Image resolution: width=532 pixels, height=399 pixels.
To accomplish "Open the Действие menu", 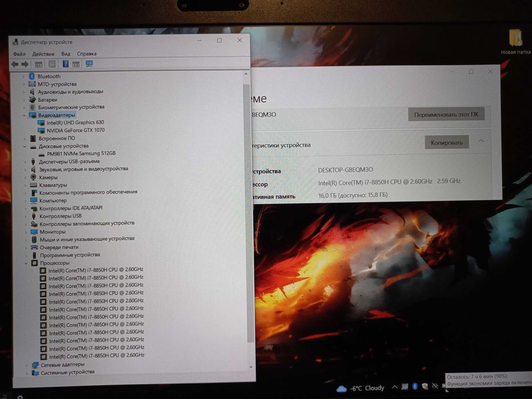I will [x=43, y=54].
